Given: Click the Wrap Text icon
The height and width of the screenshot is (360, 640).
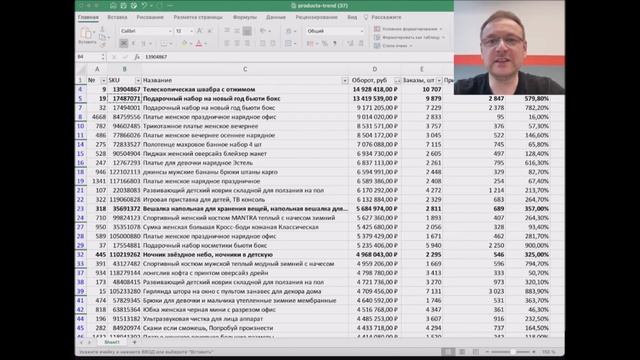Looking at the screenshot, I should (x=289, y=31).
